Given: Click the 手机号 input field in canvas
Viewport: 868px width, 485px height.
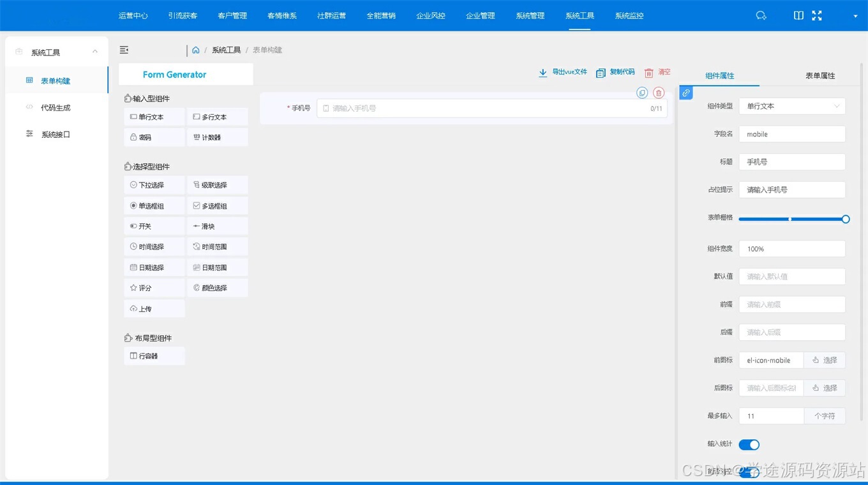Looking at the screenshot, I should 492,108.
